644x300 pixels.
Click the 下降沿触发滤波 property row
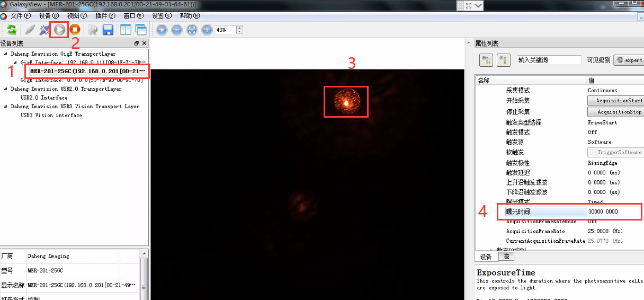[x=560, y=192]
